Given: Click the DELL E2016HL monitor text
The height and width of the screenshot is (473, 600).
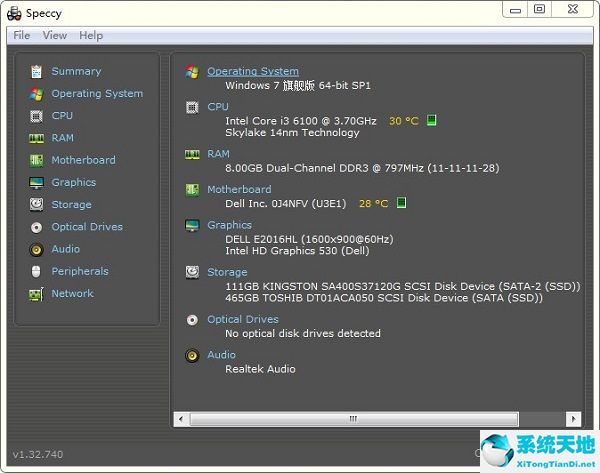Looking at the screenshot, I should point(309,239).
